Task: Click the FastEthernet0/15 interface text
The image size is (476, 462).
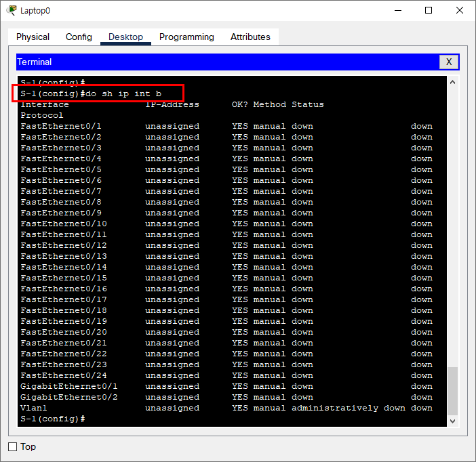Action: pos(64,278)
